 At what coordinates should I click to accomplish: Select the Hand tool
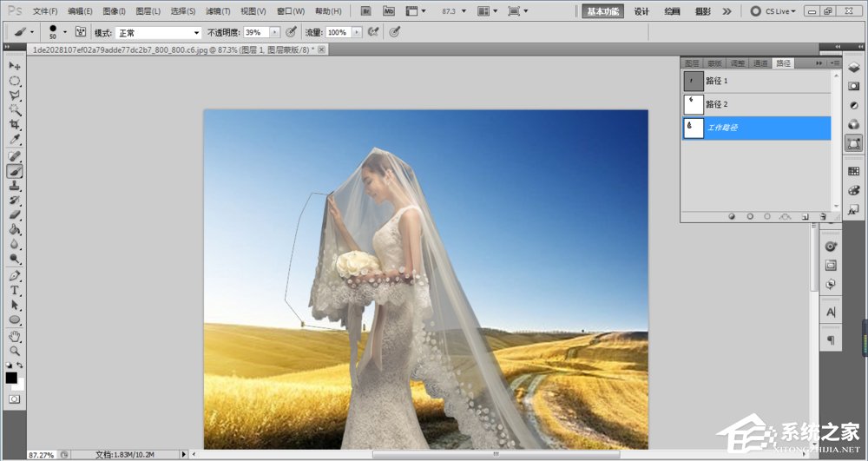(15, 336)
